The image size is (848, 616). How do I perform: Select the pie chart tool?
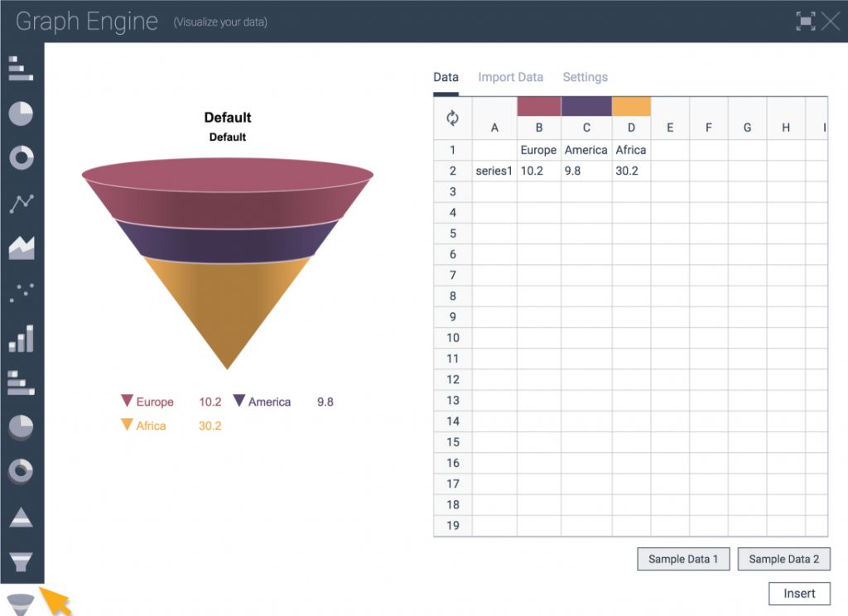pos(20,113)
